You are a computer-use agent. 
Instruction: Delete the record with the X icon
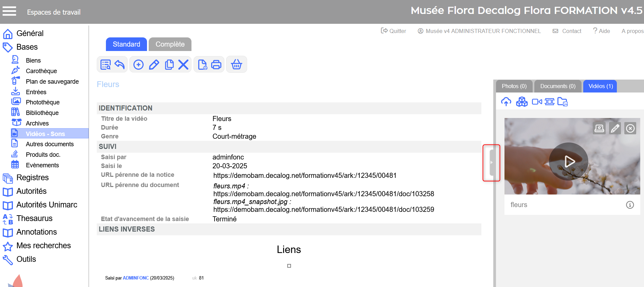tap(183, 65)
